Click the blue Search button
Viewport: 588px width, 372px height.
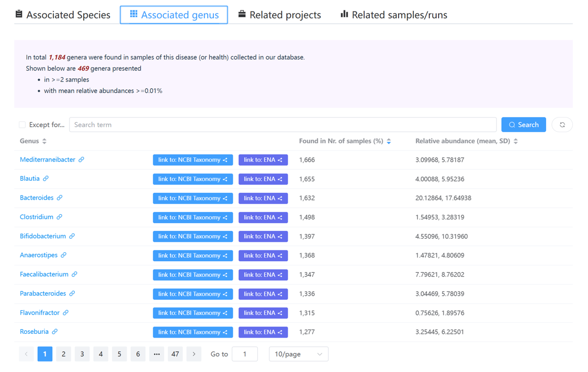pos(523,125)
